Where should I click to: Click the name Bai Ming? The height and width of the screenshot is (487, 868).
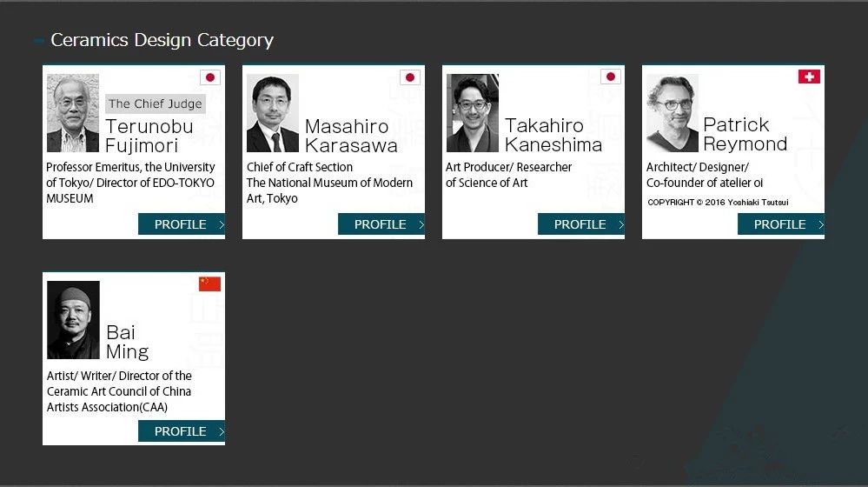(128, 342)
